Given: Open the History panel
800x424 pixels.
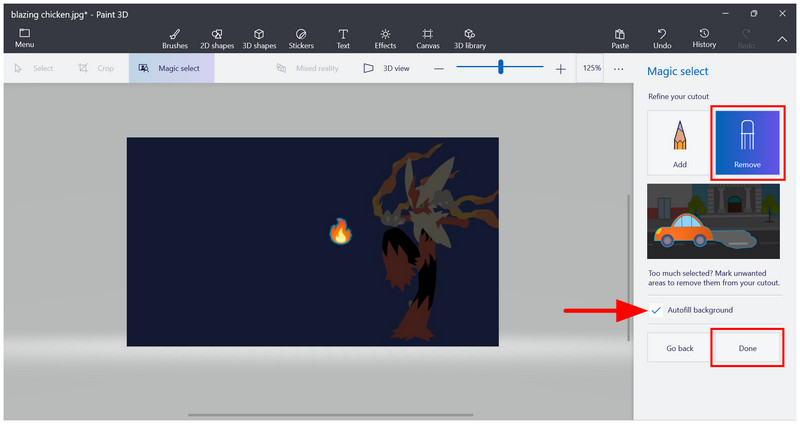Looking at the screenshot, I should (704, 38).
